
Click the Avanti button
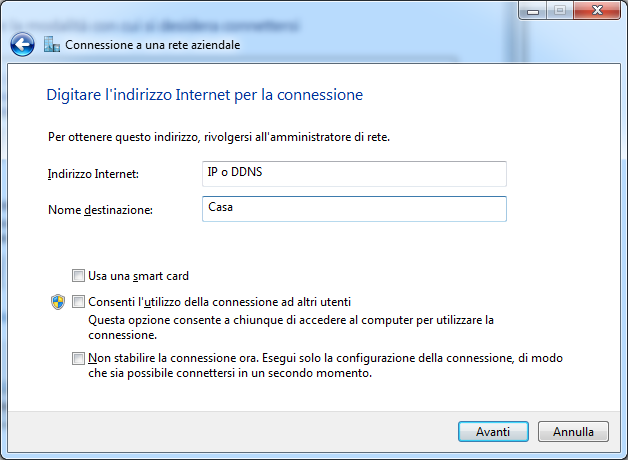tap(493, 432)
